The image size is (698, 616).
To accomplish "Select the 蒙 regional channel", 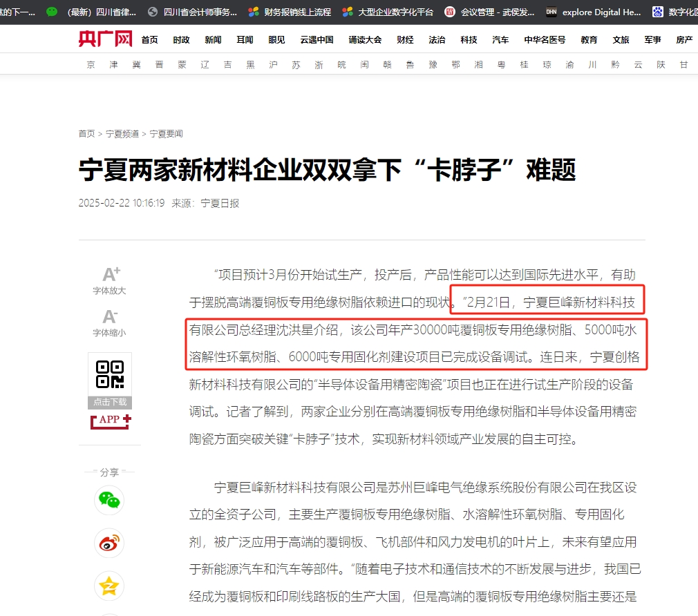I will (x=182, y=64).
